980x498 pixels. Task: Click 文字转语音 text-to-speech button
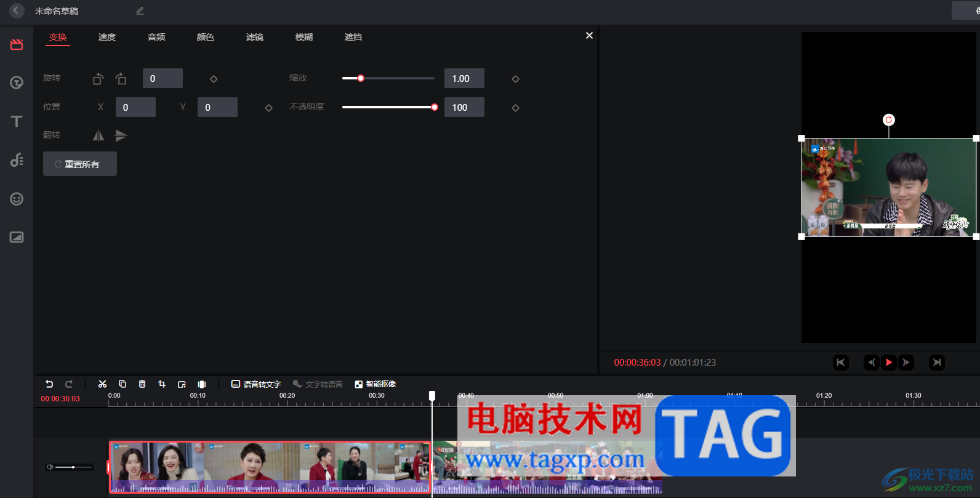click(x=318, y=384)
